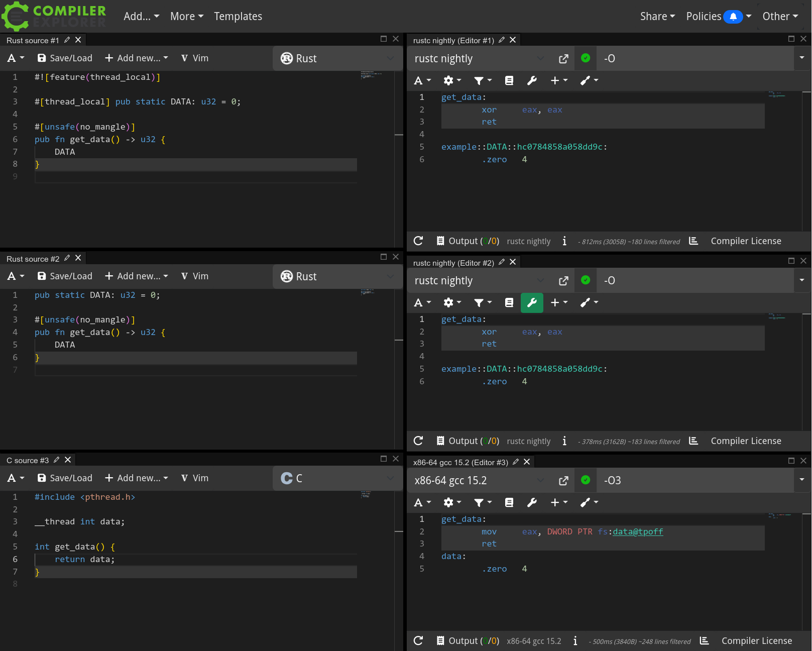Image resolution: width=812 pixels, height=651 pixels.
Task: Select the Rust source #2 tab
Action: 33,259
